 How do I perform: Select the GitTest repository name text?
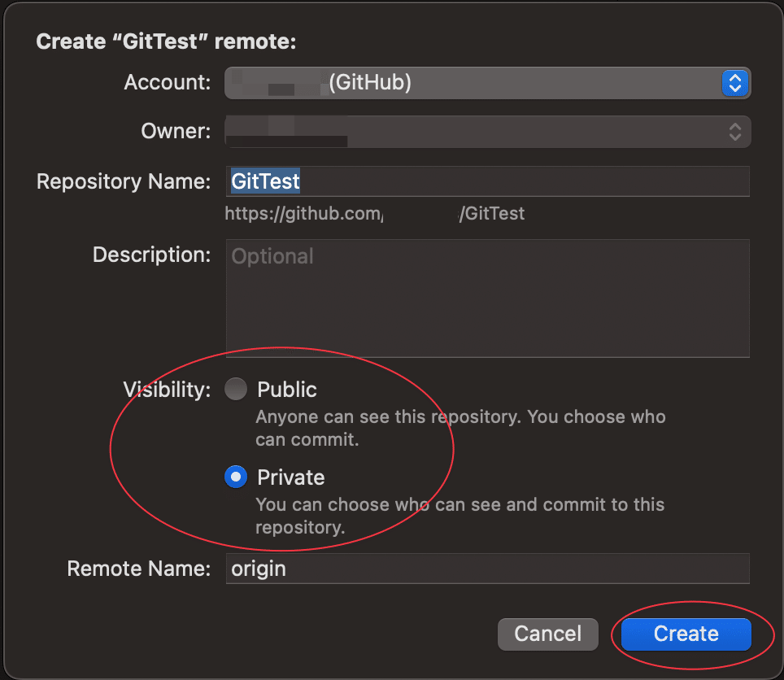point(265,181)
